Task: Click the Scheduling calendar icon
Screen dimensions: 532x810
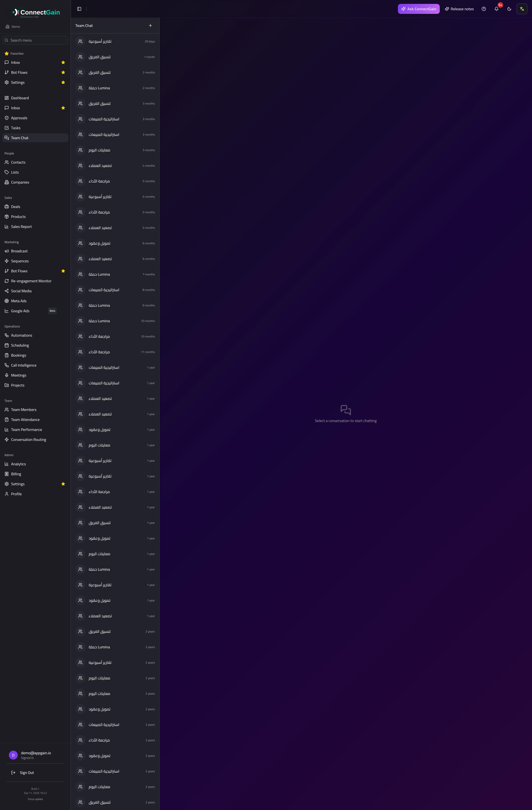Action: pyautogui.click(x=7, y=345)
